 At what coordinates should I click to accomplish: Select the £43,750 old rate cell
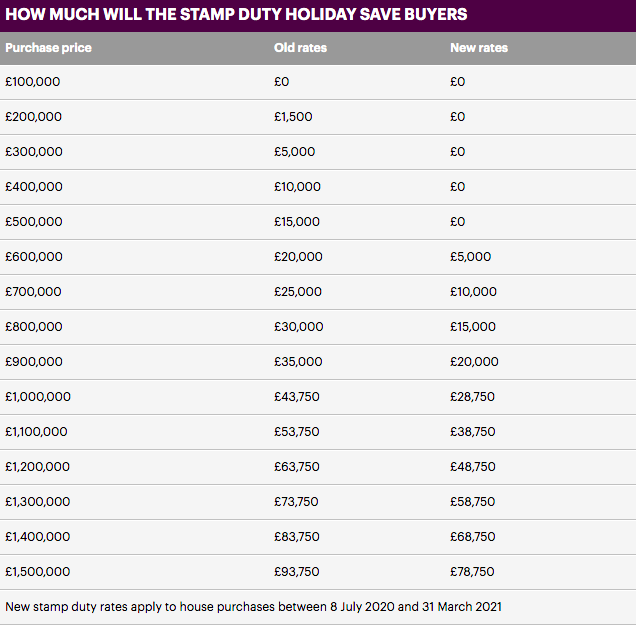pyautogui.click(x=297, y=396)
